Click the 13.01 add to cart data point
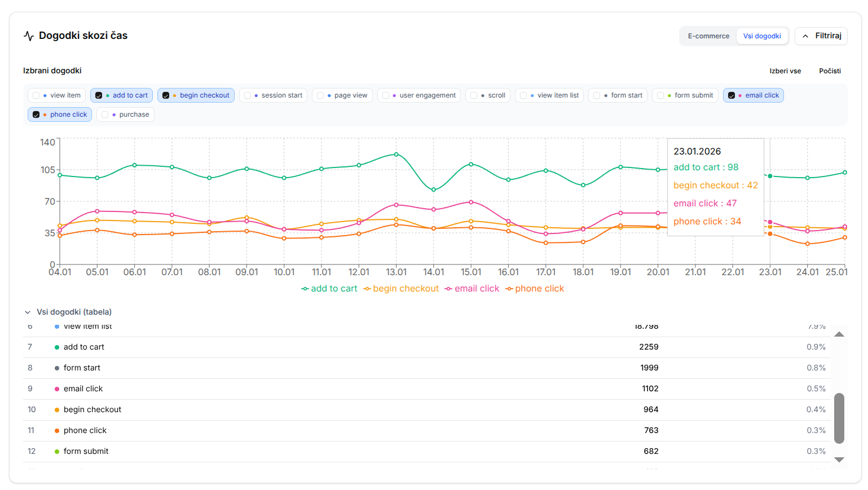The width and height of the screenshot is (868, 490). pos(396,154)
